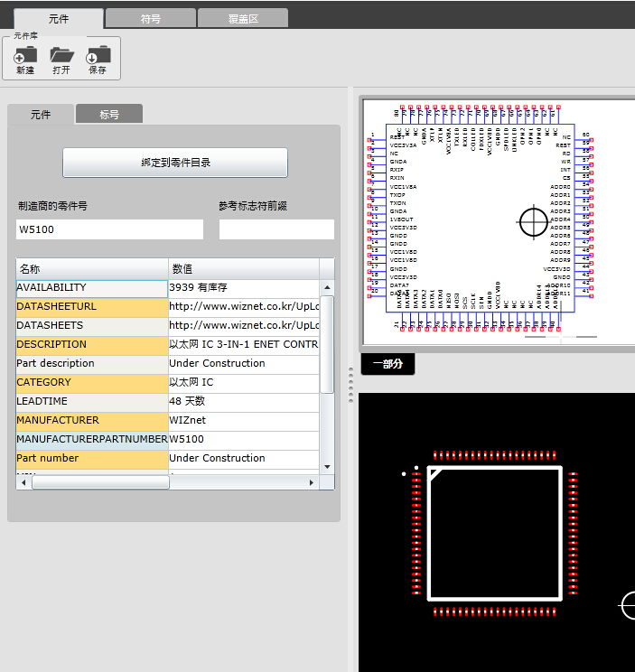Click the value 以太网 IC 3-IN-1 ENET CONTR
635x672 pixels.
point(244,344)
